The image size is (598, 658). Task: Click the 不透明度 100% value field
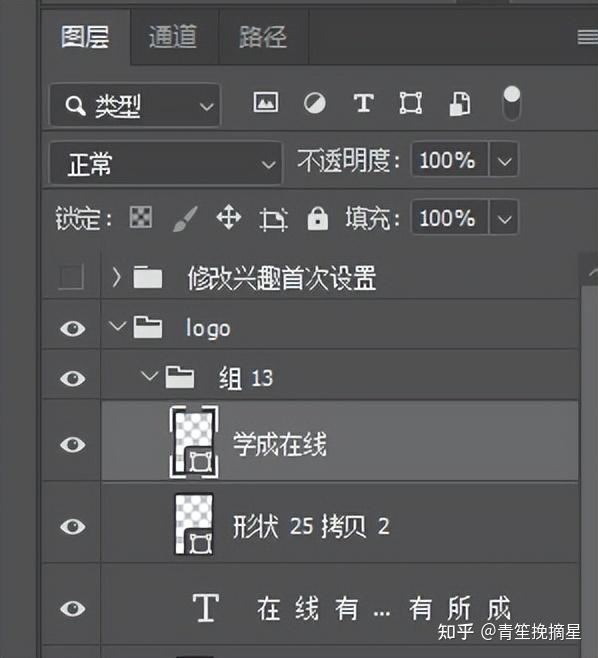[x=449, y=160]
